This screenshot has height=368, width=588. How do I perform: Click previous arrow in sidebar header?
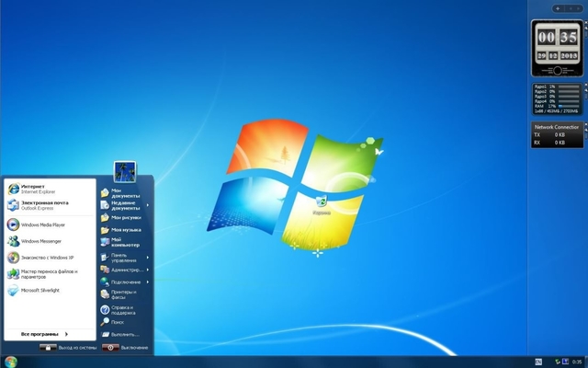pyautogui.click(x=571, y=8)
